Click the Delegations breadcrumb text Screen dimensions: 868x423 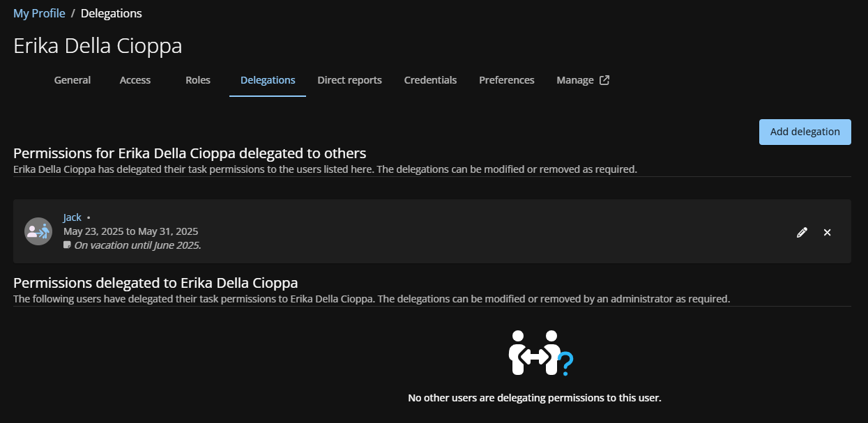coord(112,13)
